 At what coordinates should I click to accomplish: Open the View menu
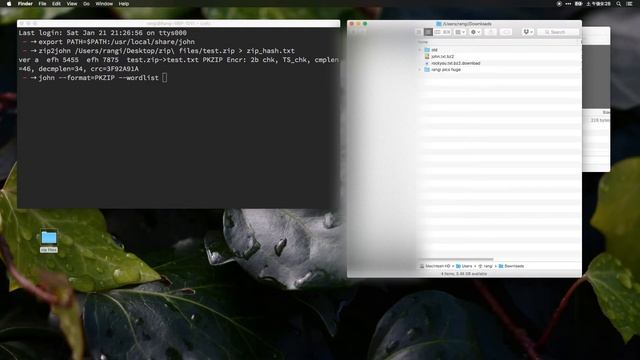pos(72,4)
